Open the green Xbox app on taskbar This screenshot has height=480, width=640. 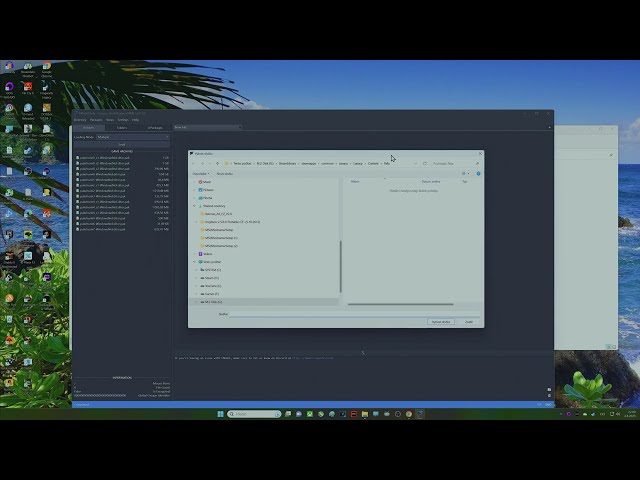310,414
